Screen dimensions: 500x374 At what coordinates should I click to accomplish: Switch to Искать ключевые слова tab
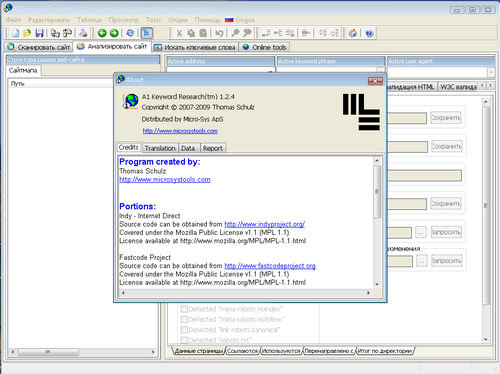196,47
